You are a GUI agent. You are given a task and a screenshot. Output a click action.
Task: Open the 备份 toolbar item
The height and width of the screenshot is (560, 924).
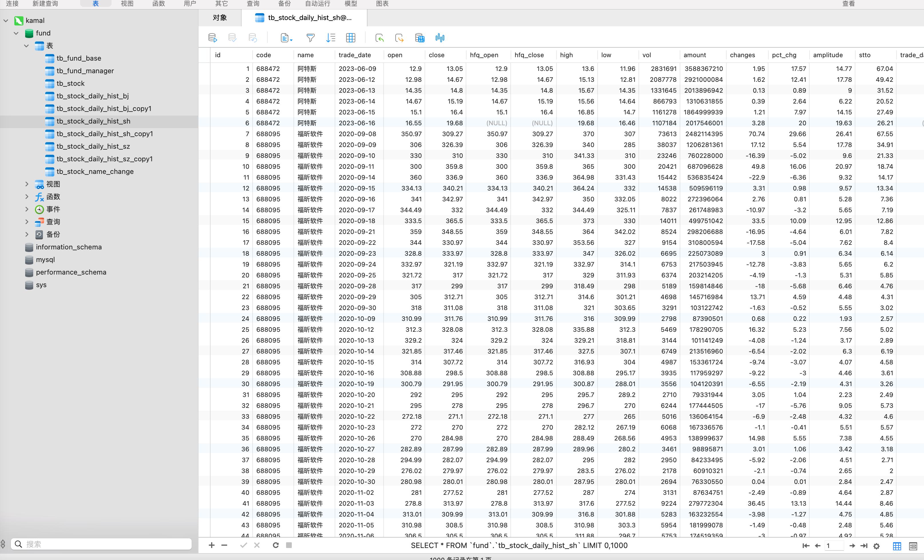click(284, 3)
